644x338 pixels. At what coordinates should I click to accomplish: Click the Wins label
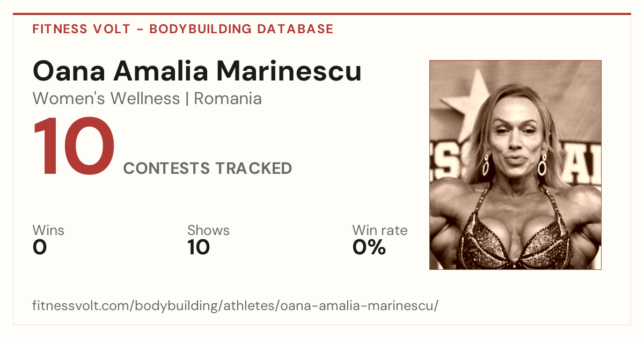pos(48,230)
